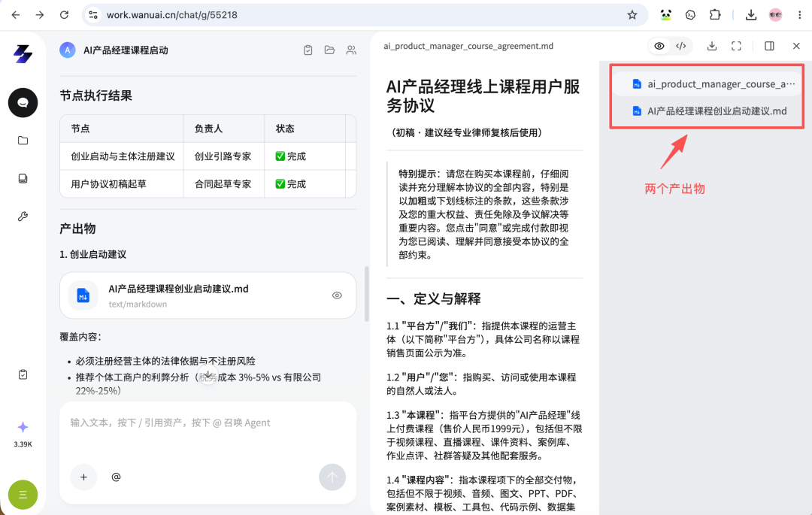This screenshot has width=812, height=515.
Task: Click the green round menu button
Action: 23,495
